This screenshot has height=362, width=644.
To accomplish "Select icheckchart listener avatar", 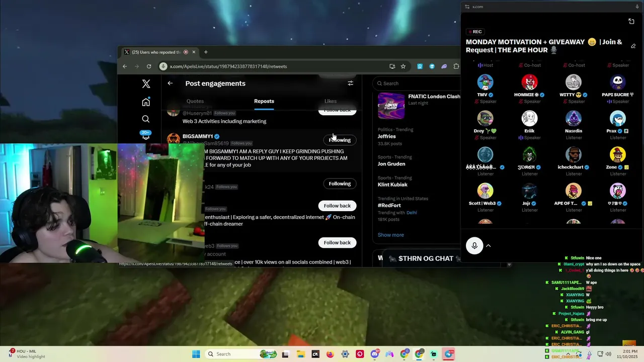I will [574, 154].
